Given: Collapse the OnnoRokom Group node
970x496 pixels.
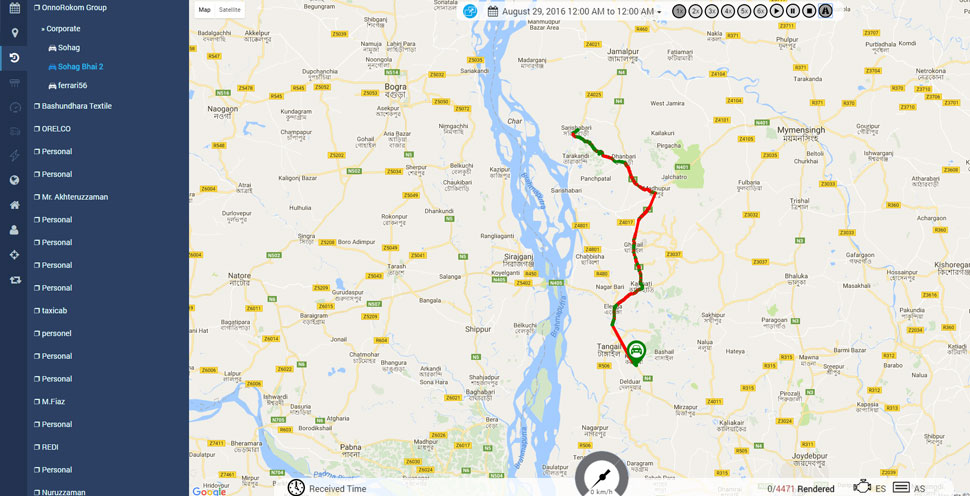Looking at the screenshot, I should click(x=70, y=7).
